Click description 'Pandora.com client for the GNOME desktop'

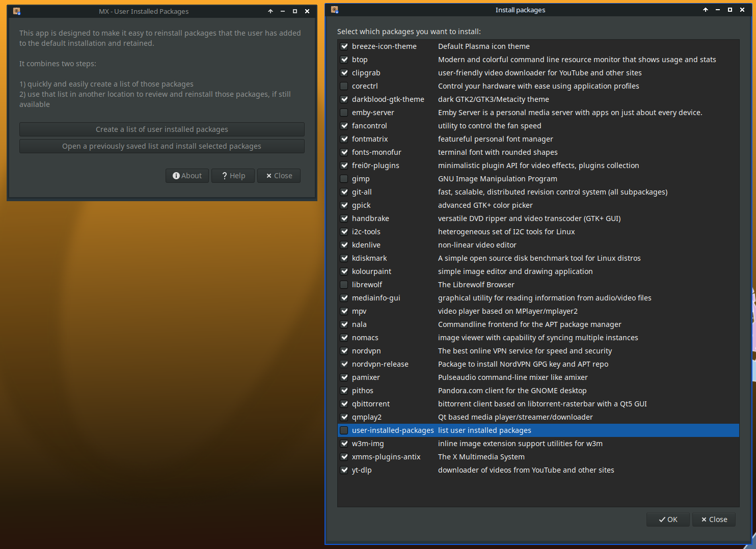point(512,391)
